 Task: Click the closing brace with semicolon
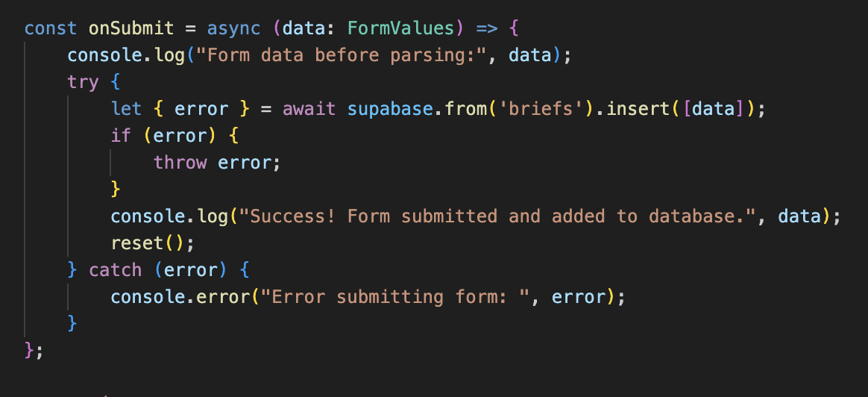point(34,351)
